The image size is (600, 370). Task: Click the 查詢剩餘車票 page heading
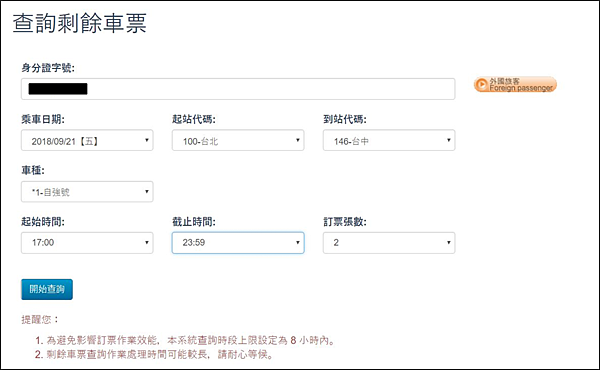pyautogui.click(x=80, y=23)
